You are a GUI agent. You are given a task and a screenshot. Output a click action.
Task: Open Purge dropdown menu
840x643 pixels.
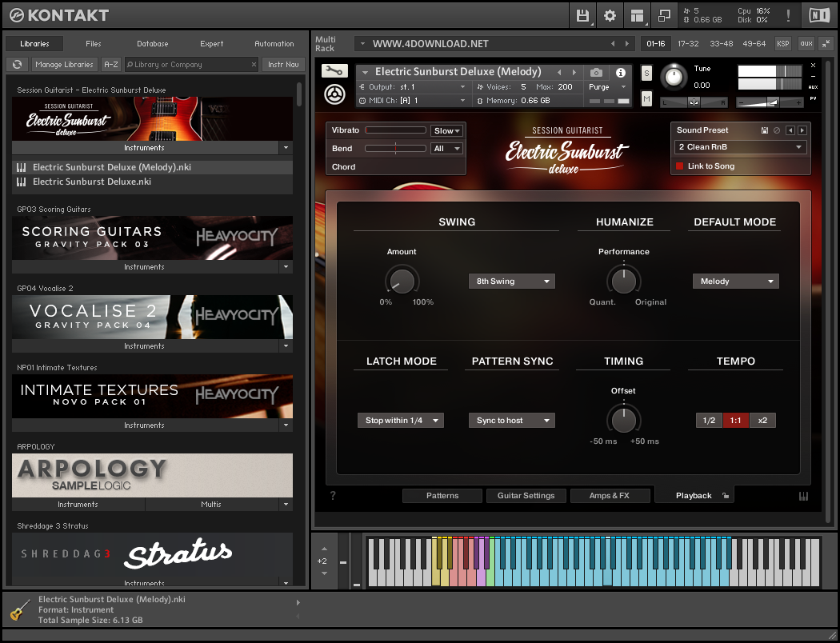coord(607,86)
